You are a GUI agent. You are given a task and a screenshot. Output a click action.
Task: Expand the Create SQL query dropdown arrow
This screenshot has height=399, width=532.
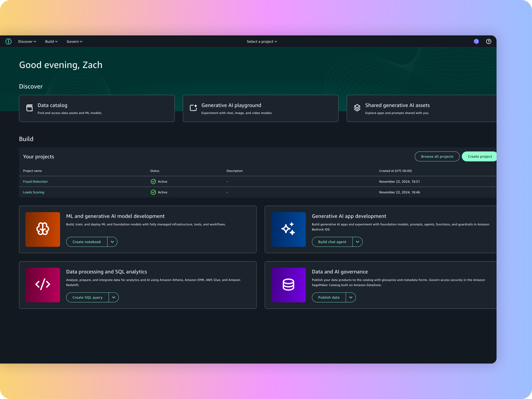(x=114, y=297)
